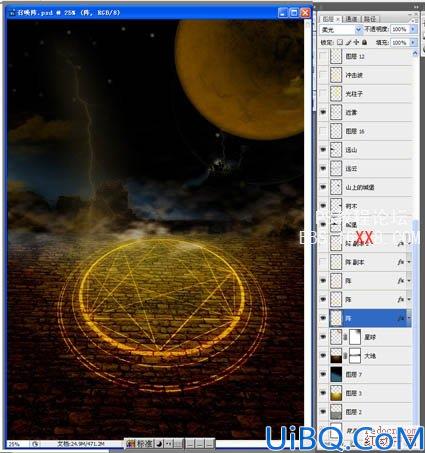Click fx icon on highlighted 阵 layer
This screenshot has width=425, height=453.
401,318
